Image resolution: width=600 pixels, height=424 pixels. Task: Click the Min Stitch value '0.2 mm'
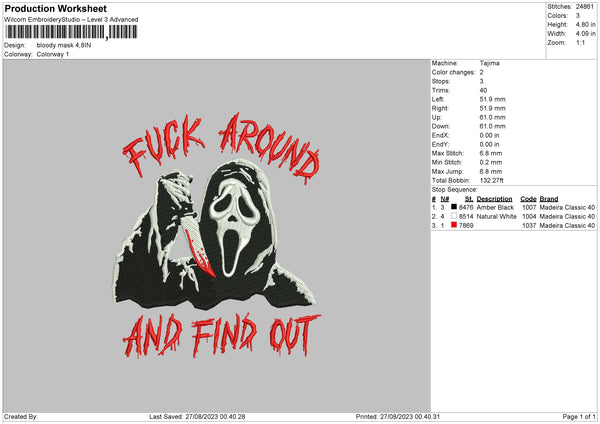[x=491, y=162]
